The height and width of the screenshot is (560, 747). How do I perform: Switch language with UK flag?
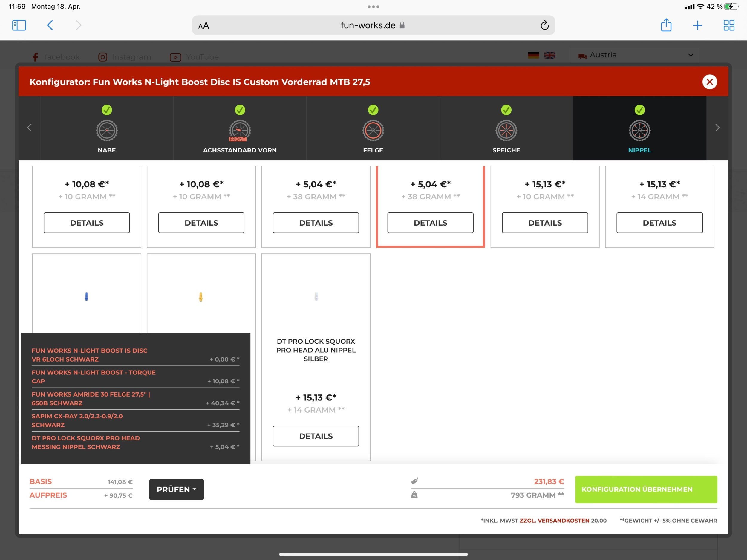click(x=549, y=55)
